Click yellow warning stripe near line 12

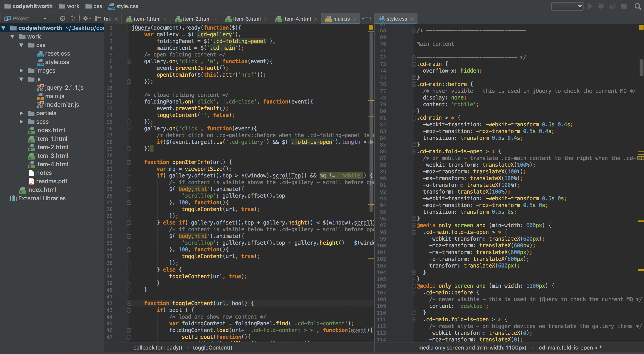[x=371, y=101]
